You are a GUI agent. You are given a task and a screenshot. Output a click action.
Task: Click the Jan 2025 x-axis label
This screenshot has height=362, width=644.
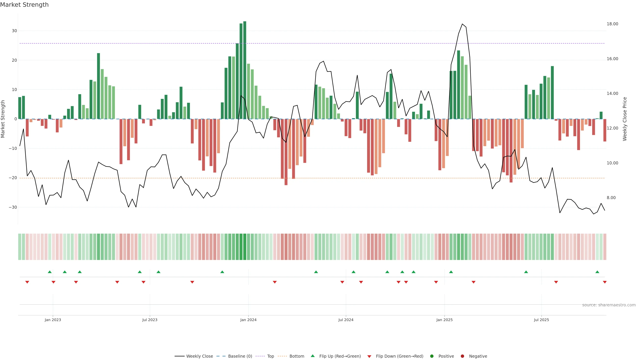pos(444,320)
